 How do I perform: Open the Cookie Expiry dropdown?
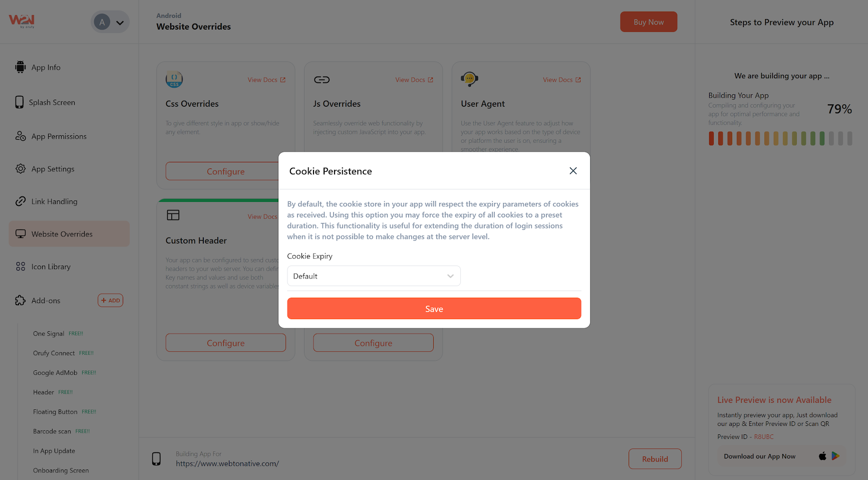374,276
